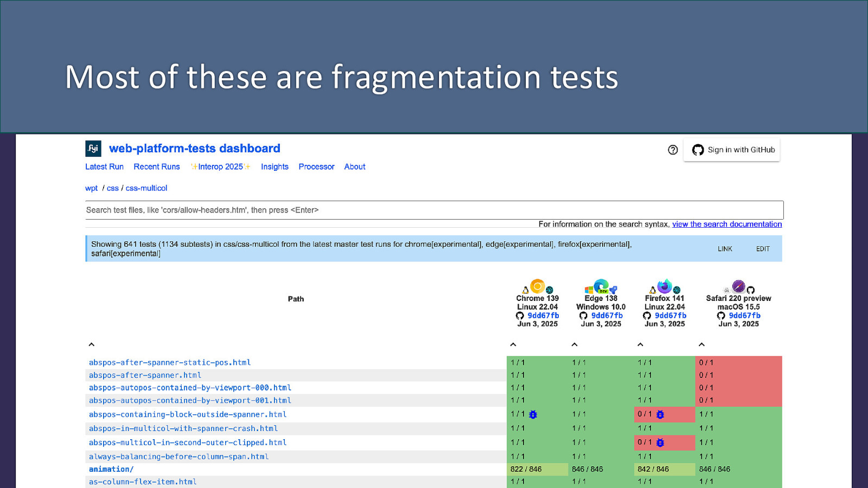Image resolution: width=868 pixels, height=488 pixels.
Task: Open abspos-autopos-contained-by-viewport-000.html test
Action: 190,388
